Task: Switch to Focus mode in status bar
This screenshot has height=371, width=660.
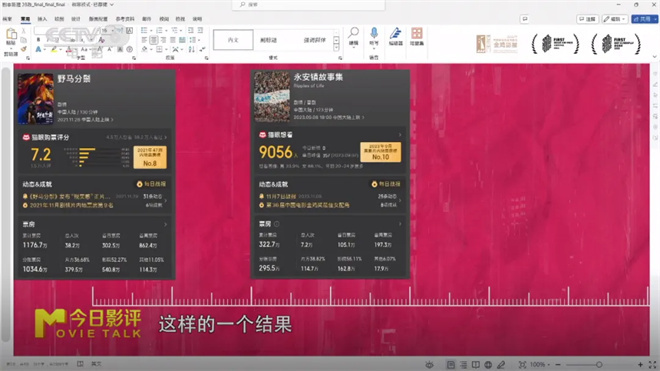Action: pos(429,365)
